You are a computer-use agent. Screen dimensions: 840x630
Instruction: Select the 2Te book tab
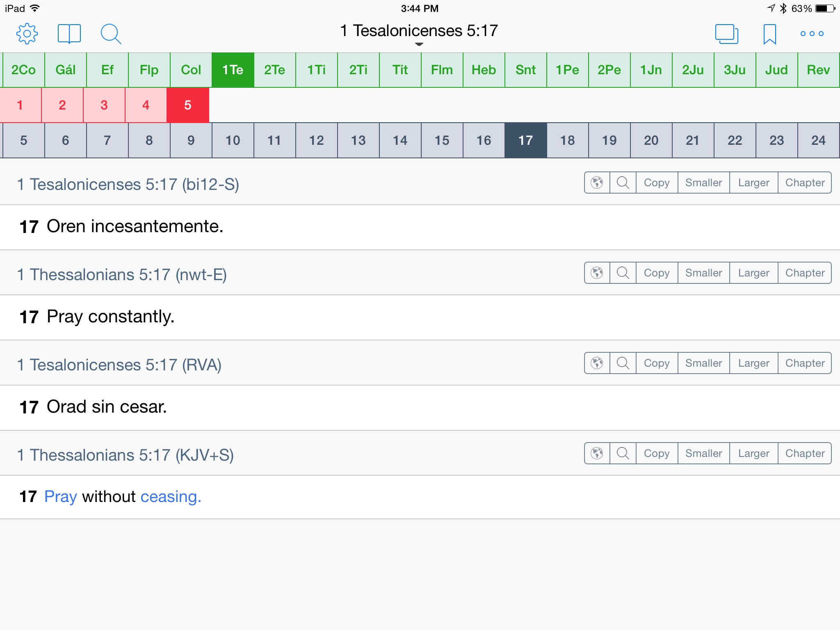pyautogui.click(x=274, y=70)
